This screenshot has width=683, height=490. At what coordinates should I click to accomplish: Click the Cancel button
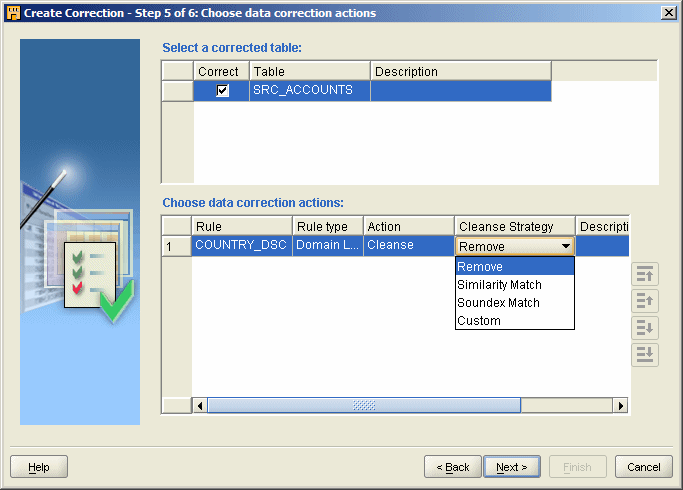coord(644,467)
